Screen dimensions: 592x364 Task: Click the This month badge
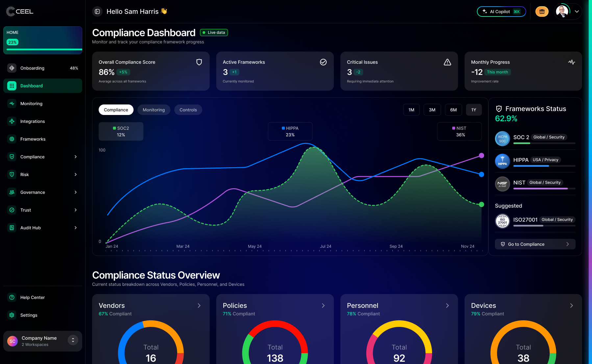pyautogui.click(x=497, y=72)
